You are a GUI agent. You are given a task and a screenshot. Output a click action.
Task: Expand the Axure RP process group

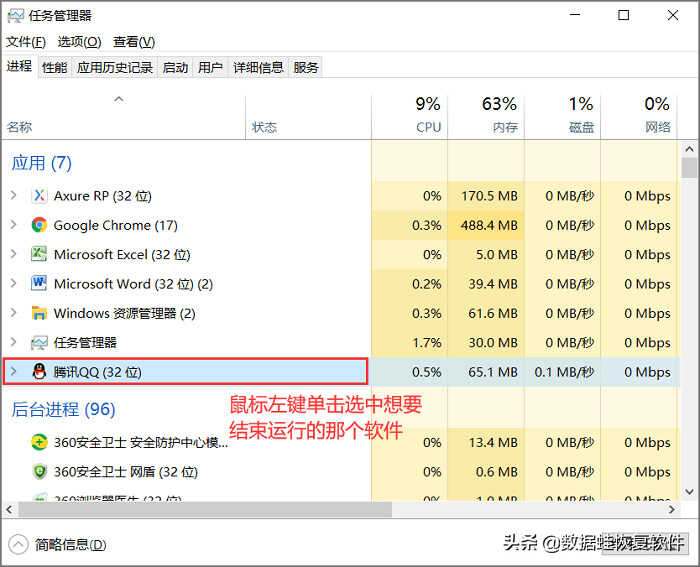pos(13,195)
